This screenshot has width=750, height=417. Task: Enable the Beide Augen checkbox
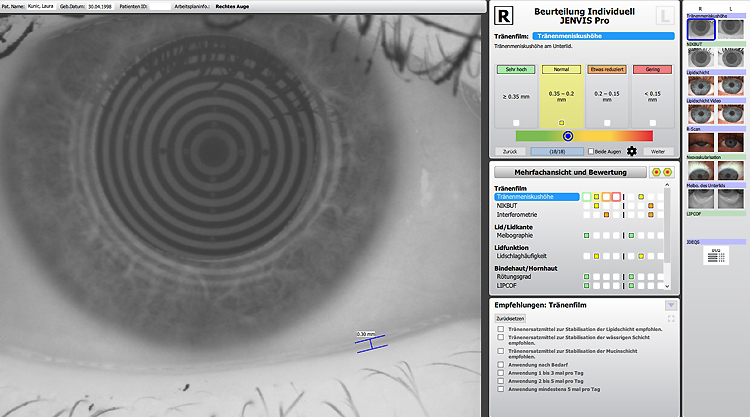coord(591,151)
